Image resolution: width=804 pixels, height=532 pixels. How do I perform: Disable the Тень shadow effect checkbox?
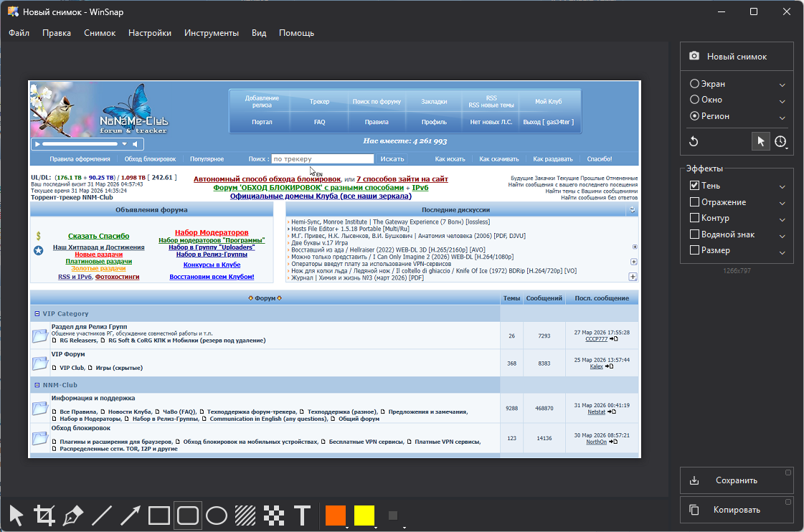coord(694,186)
